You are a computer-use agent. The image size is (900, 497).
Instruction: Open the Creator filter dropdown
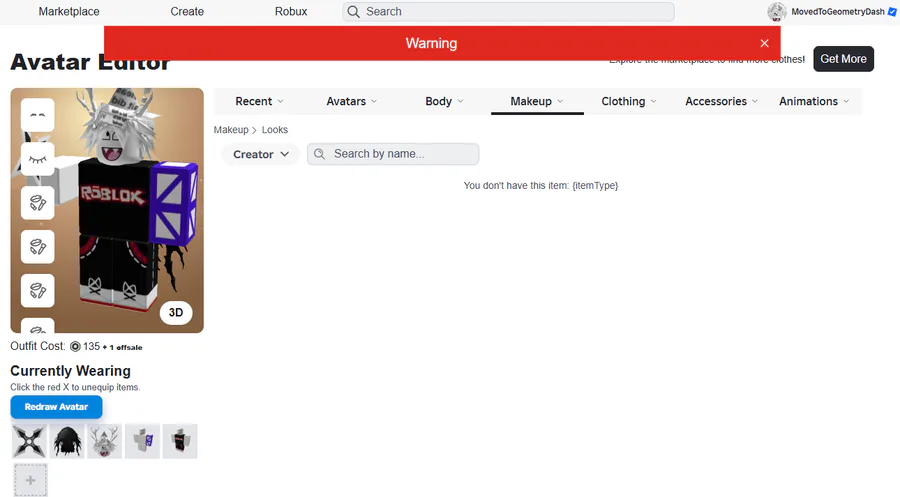tap(261, 154)
